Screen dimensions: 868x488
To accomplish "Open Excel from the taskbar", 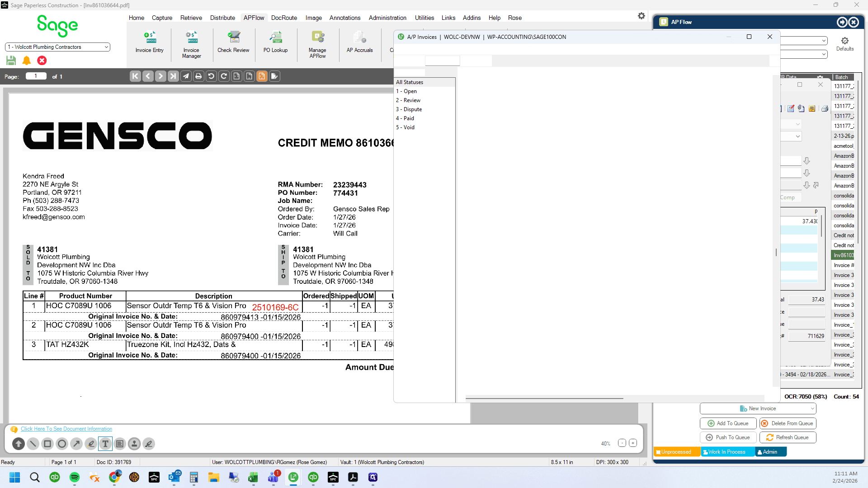I will (x=253, y=477).
